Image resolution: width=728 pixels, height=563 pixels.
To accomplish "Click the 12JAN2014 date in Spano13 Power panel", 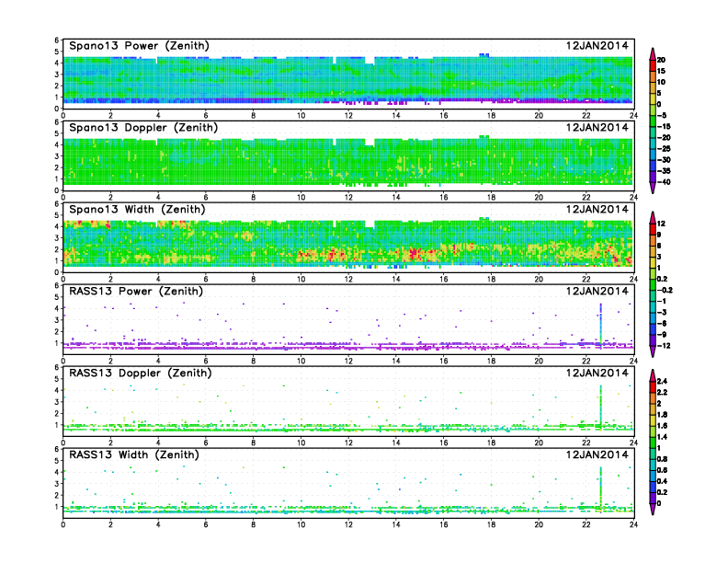I will coord(597,46).
